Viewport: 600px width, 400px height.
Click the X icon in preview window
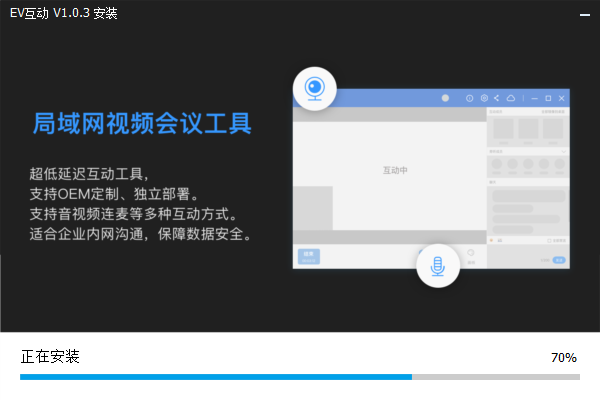[x=562, y=98]
